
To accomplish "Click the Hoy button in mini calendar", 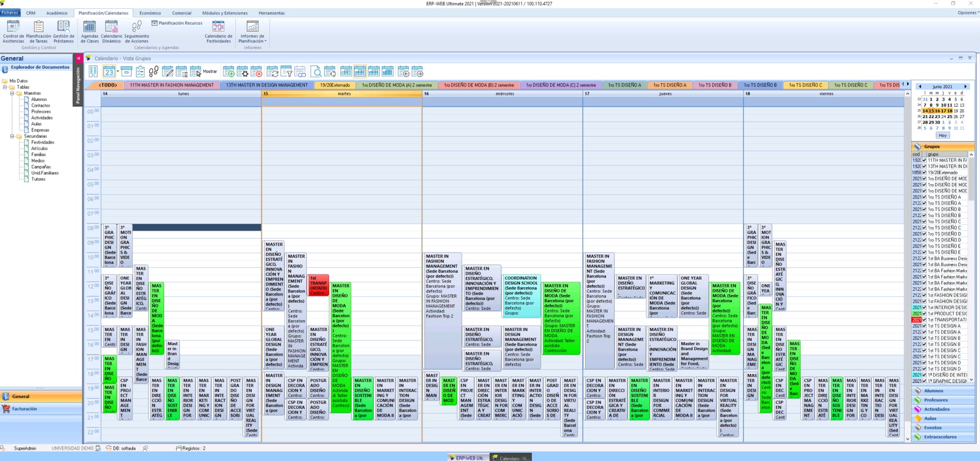I will pyautogui.click(x=942, y=136).
